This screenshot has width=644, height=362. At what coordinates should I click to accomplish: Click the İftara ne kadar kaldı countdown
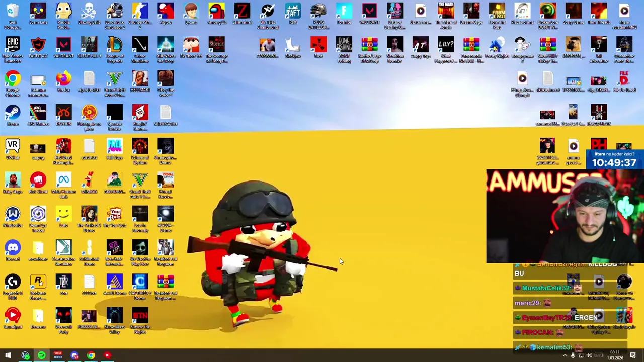pyautogui.click(x=615, y=159)
